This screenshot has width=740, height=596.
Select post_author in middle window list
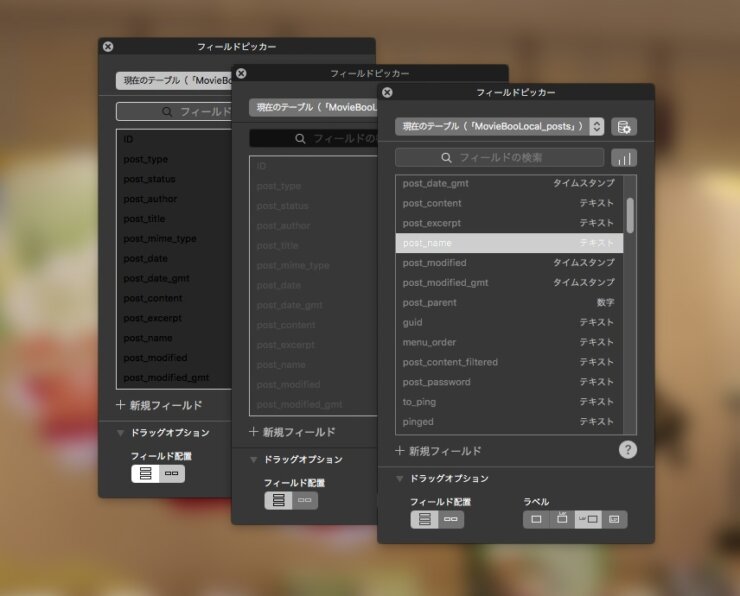pyautogui.click(x=313, y=226)
